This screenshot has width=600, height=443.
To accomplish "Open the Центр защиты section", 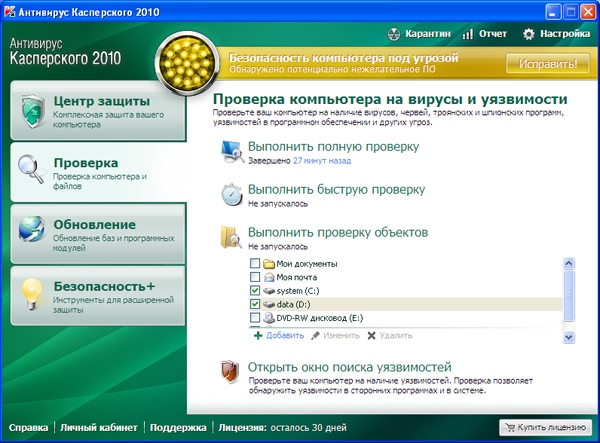I will [98, 111].
